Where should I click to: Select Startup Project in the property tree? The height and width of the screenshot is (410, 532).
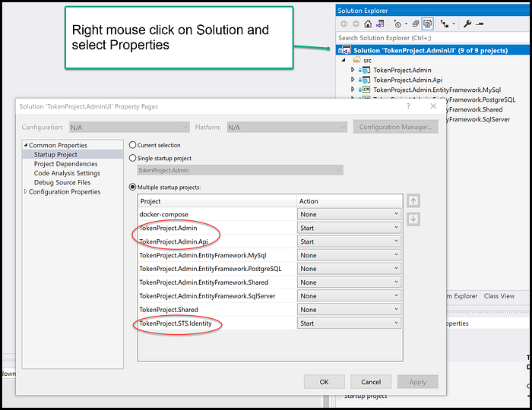point(55,155)
